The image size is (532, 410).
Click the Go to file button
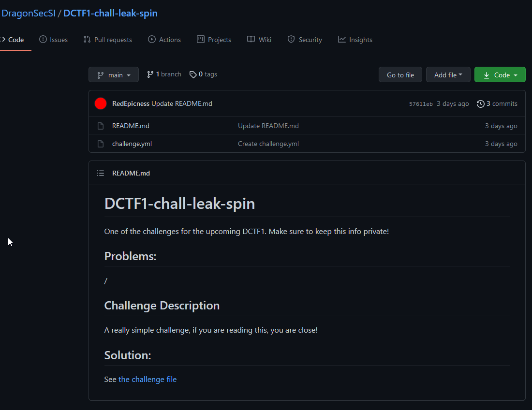[400, 74]
